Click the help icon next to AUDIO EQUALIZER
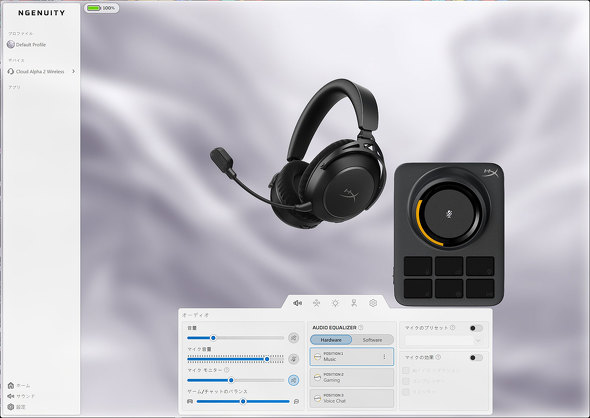Screen dimensions: 590x418 tap(360, 328)
